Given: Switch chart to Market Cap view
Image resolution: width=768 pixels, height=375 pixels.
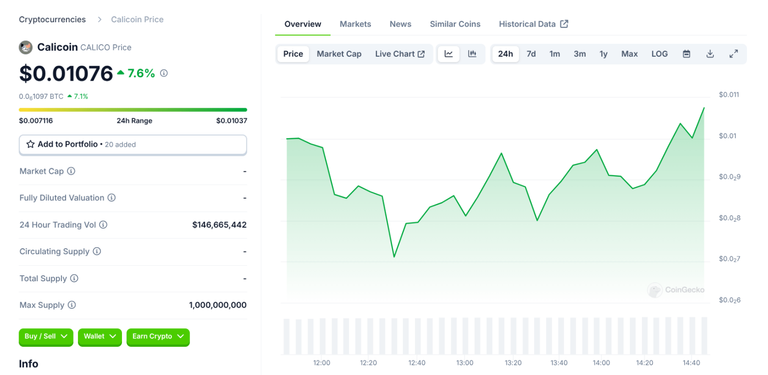Looking at the screenshot, I should tap(339, 54).
